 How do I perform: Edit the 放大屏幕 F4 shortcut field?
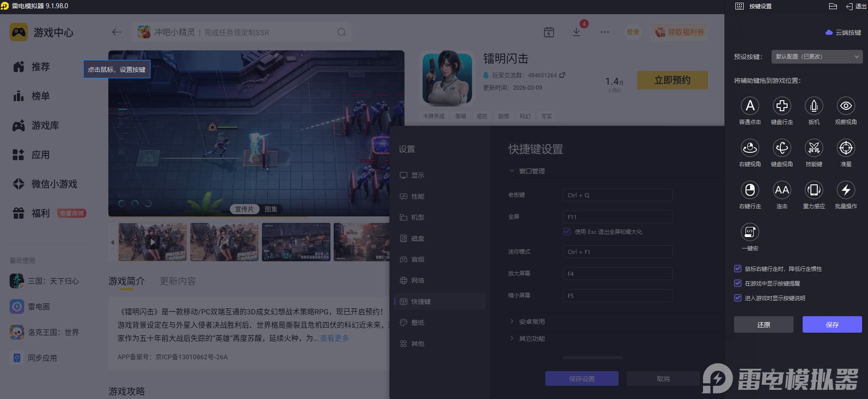pyautogui.click(x=618, y=274)
